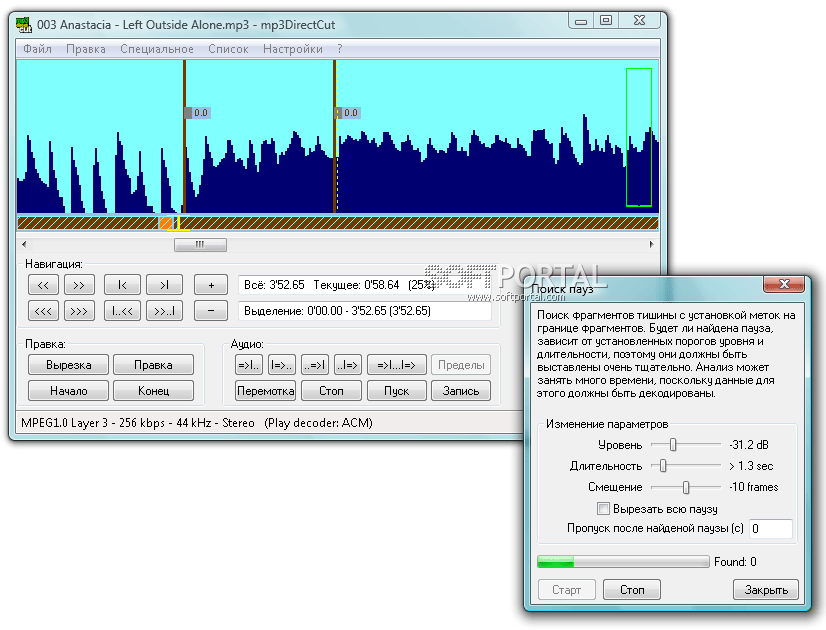Click the Перемотка button
This screenshot has height=630, width=826.
266,391
